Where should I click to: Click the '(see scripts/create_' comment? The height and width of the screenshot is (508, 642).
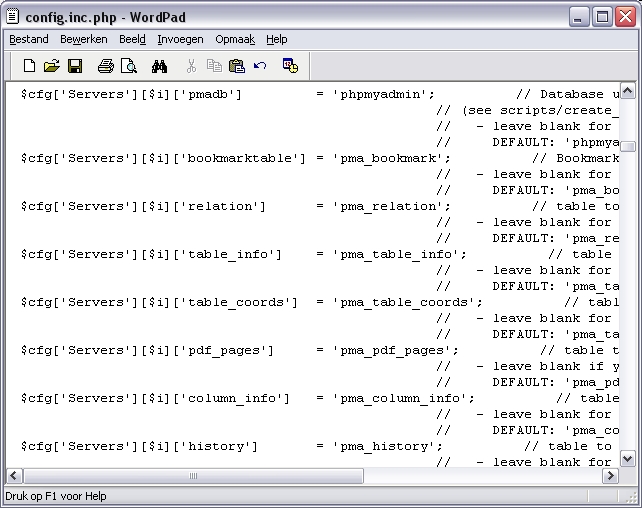pyautogui.click(x=540, y=111)
